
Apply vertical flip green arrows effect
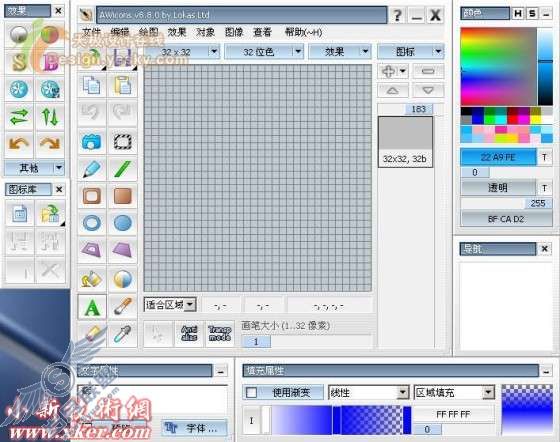click(50, 117)
